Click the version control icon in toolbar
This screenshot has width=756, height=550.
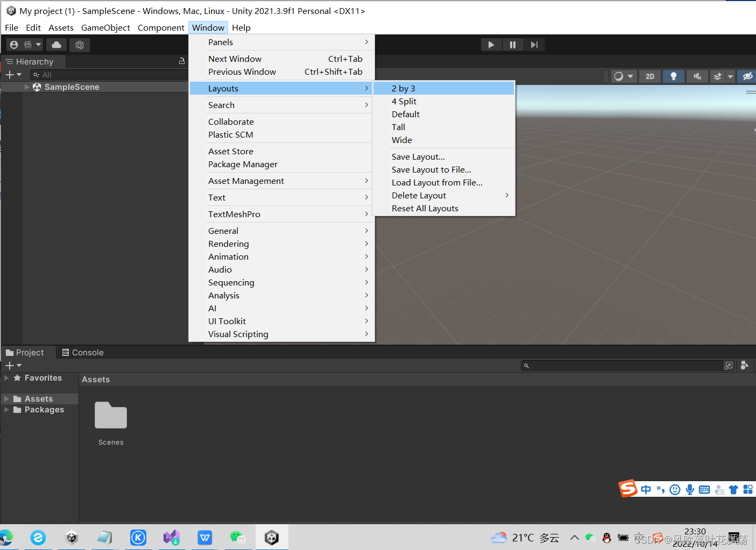point(80,45)
